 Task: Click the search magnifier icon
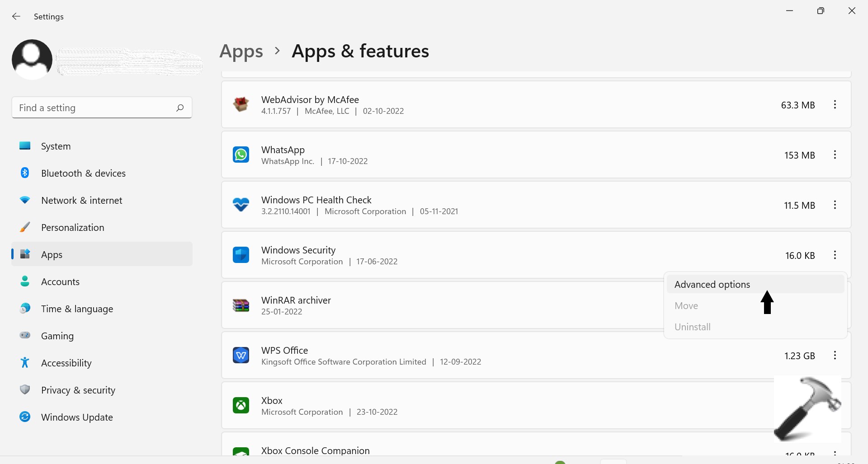click(x=180, y=108)
